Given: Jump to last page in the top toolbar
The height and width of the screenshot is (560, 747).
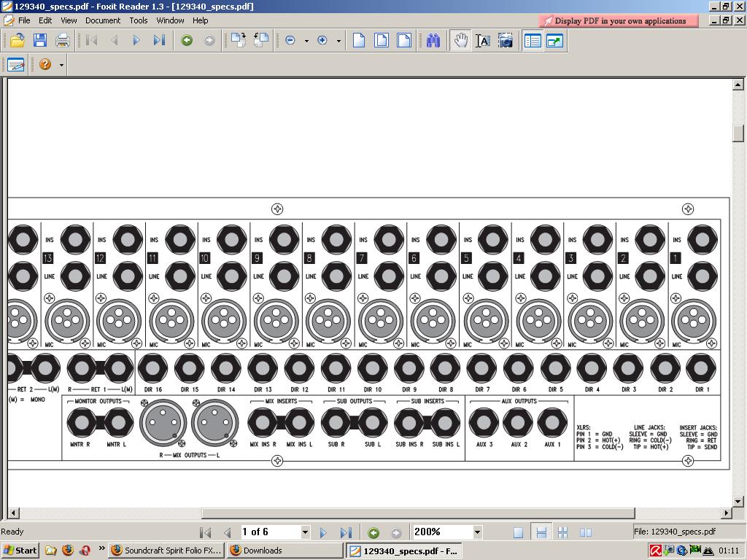Looking at the screenshot, I should click(x=159, y=41).
